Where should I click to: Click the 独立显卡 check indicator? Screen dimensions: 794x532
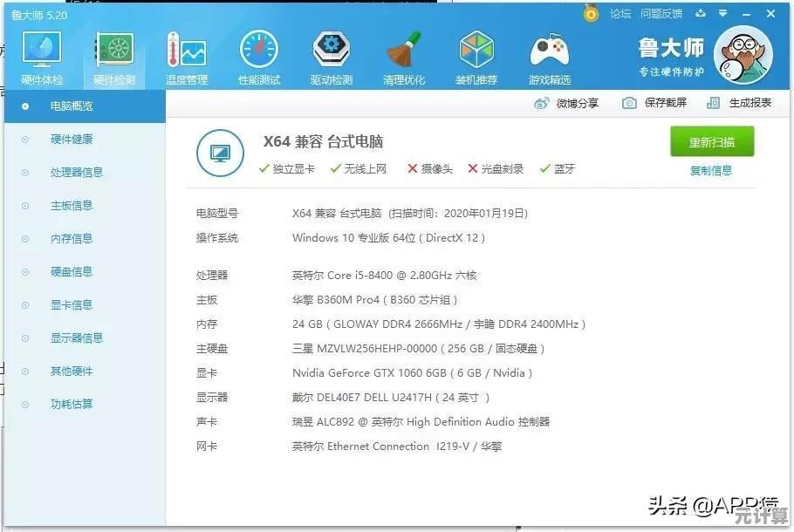click(x=264, y=169)
